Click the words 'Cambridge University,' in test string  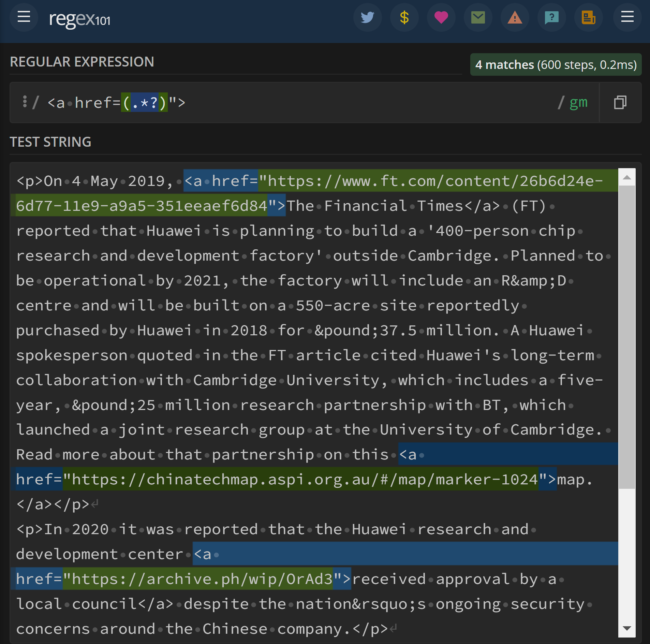coord(290,380)
